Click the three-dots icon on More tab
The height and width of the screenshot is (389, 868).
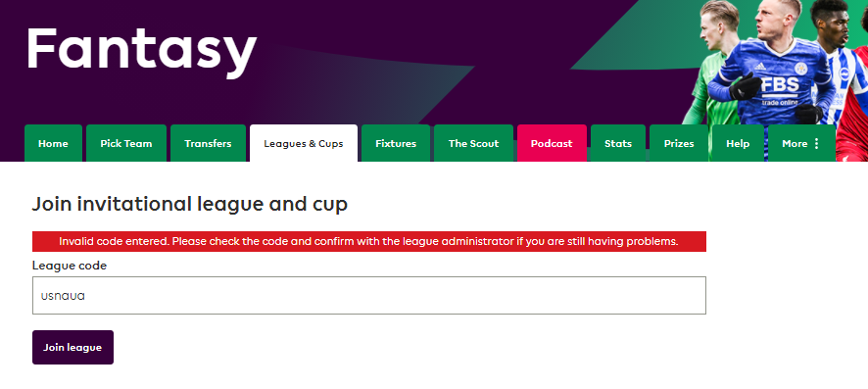coord(816,143)
